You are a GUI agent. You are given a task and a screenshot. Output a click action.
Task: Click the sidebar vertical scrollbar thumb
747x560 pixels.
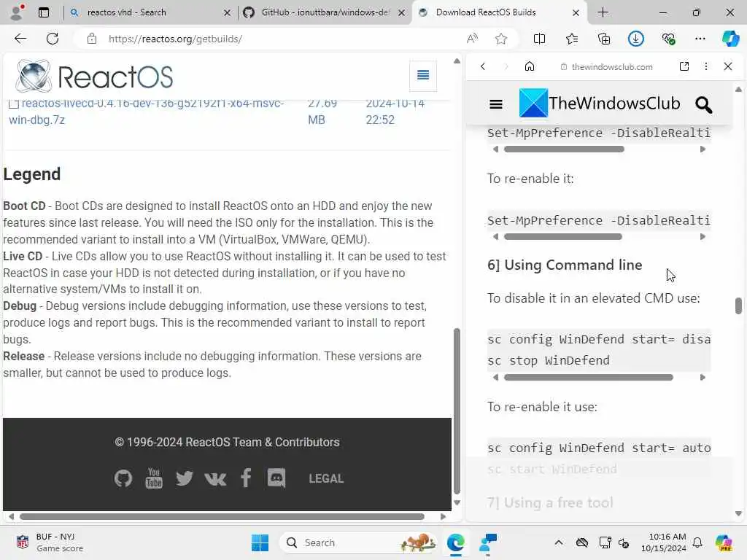[x=738, y=306]
